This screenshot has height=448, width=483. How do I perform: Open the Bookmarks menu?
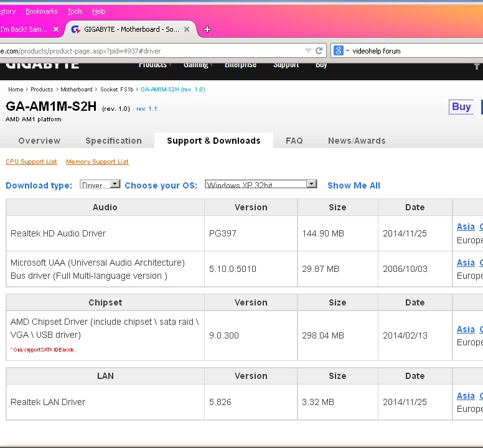42,11
